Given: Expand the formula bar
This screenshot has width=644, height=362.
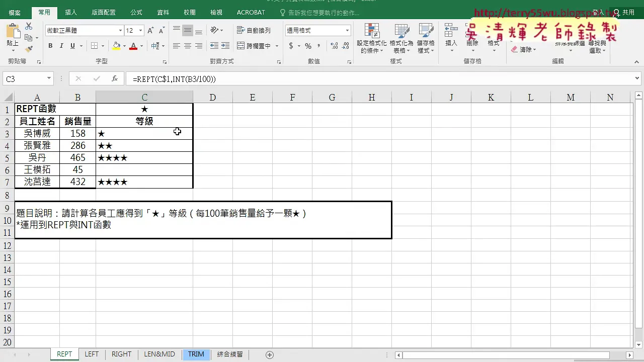Looking at the screenshot, I should pyautogui.click(x=637, y=78).
